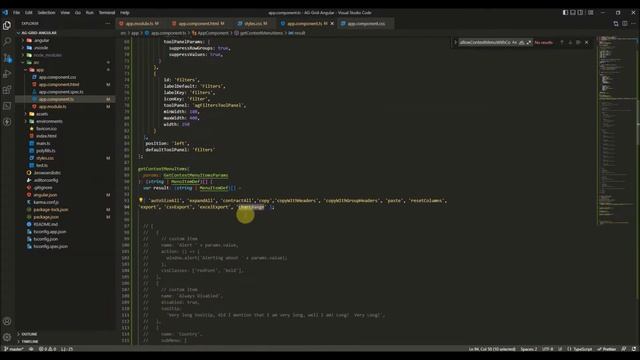
Task: Close the find widget
Action: 587,42
